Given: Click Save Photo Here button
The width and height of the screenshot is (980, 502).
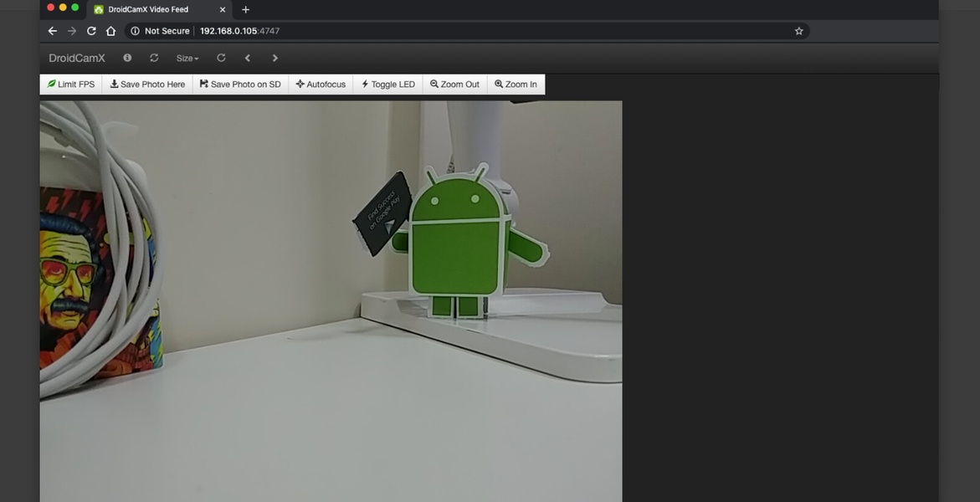Looking at the screenshot, I should (147, 85).
